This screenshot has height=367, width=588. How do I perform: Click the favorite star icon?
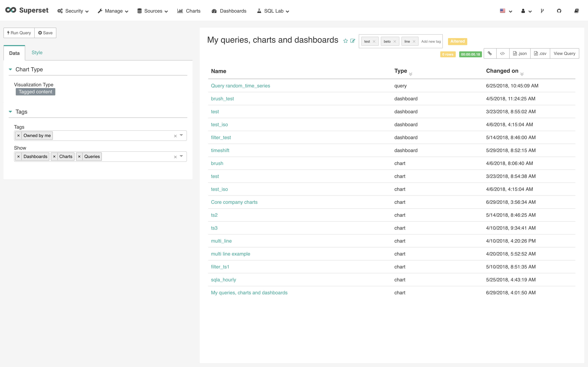coord(345,41)
